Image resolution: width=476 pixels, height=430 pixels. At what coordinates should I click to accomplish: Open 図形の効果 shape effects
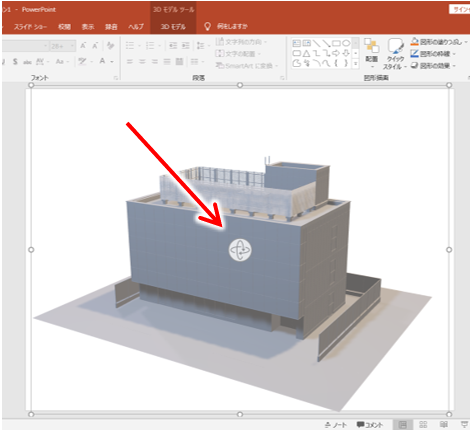click(433, 66)
